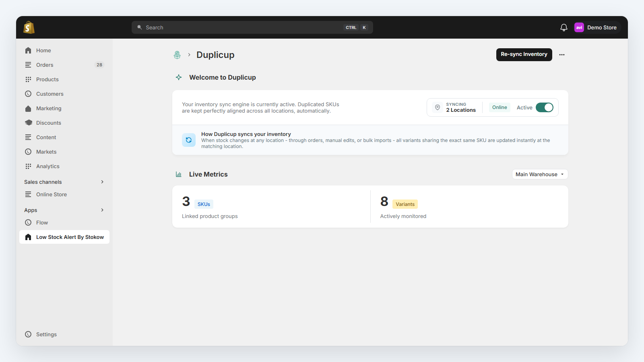
Task: Click the Shopify logo icon
Action: pos(29,27)
